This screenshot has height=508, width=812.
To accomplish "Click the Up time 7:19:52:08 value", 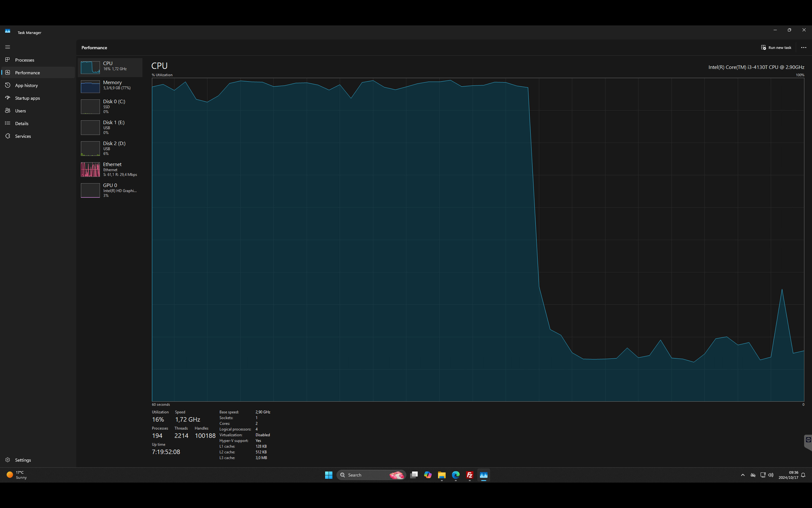I will pos(166,452).
